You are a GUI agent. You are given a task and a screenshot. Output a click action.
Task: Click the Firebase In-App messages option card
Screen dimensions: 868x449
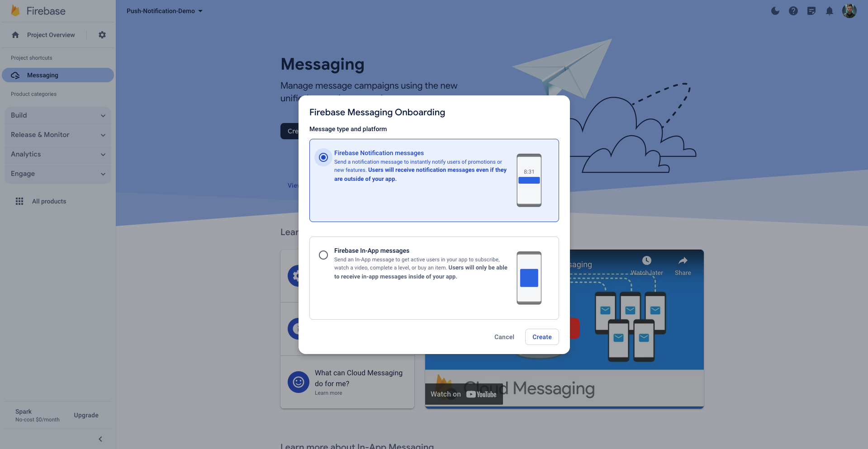[434, 278]
